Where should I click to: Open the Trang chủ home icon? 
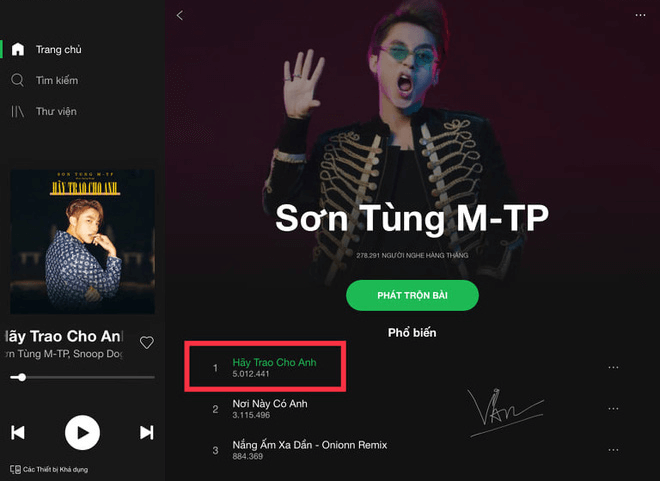[18, 49]
